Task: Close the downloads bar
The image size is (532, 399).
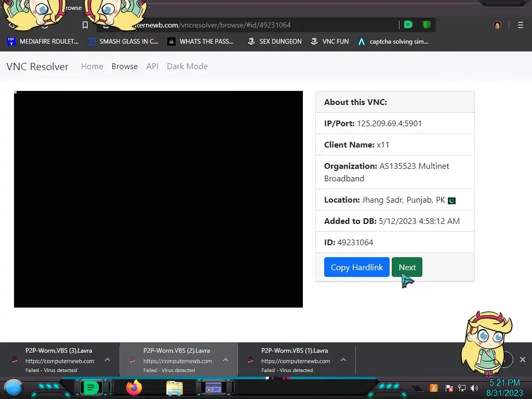Action: coord(523,360)
